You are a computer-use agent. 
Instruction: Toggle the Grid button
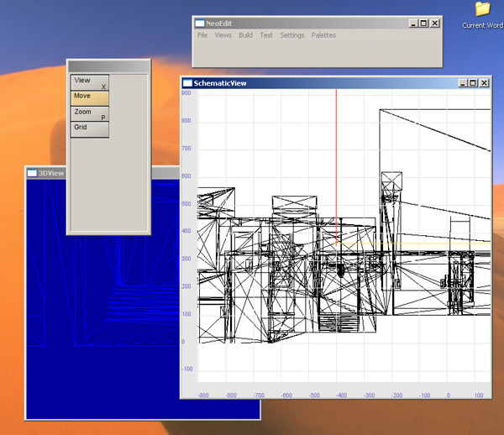pyautogui.click(x=90, y=130)
